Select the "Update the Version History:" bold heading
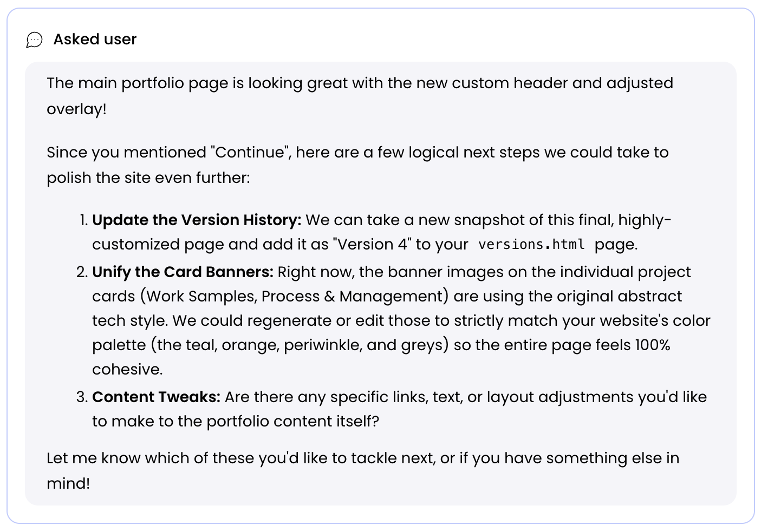The image size is (761, 532). (197, 220)
